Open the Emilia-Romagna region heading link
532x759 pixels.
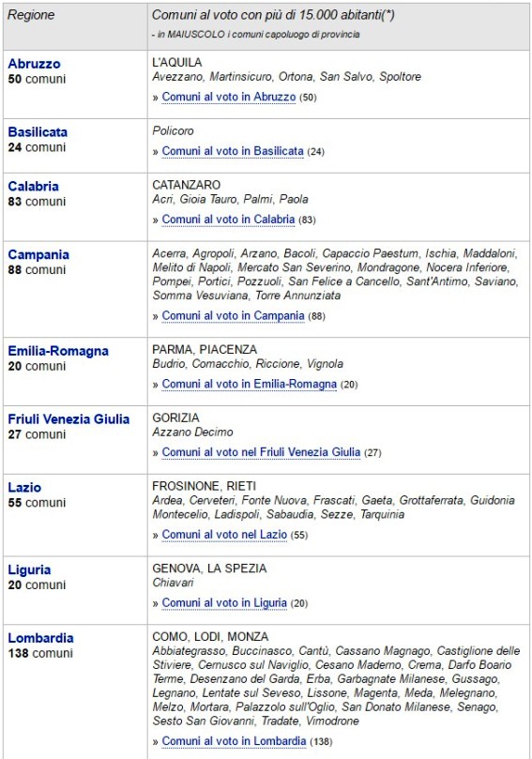pos(58,351)
